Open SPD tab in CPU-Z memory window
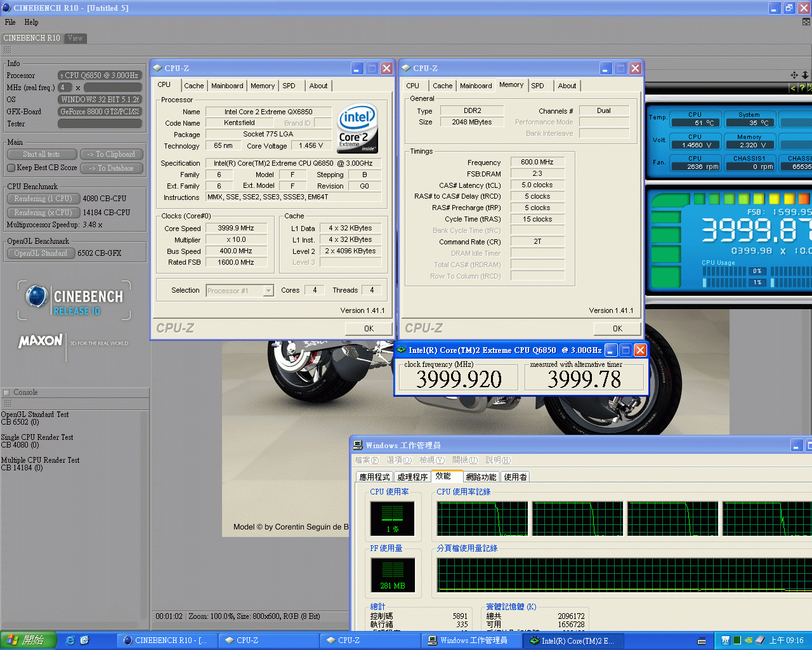Image resolution: width=812 pixels, height=650 pixels. 538,86
